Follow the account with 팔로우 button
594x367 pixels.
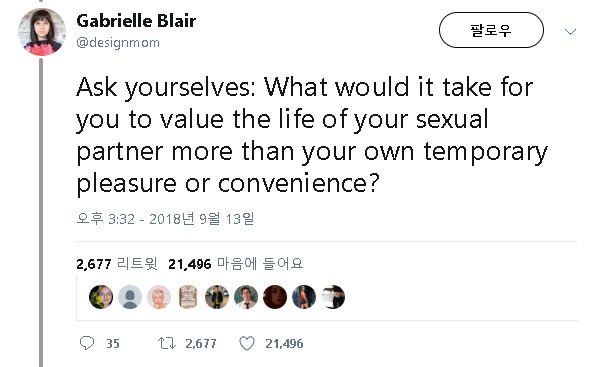pos(491,30)
